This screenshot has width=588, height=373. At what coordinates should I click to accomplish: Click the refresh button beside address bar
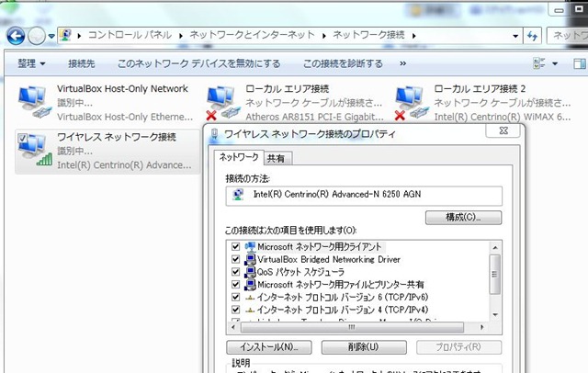[x=532, y=36]
